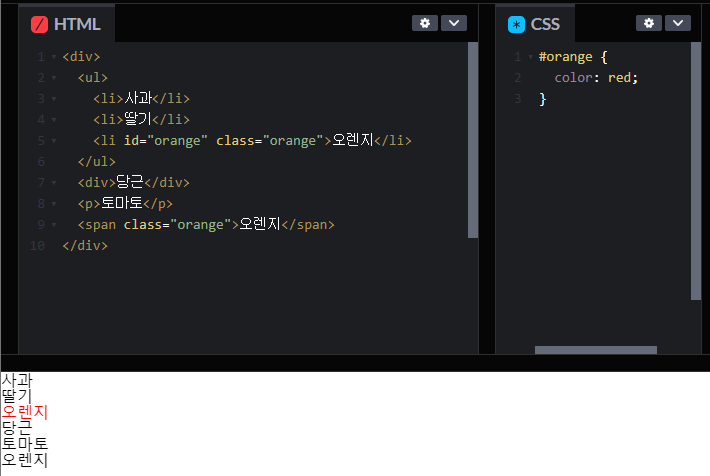Collapse fold arrow on HTML line 8
This screenshot has height=476, width=710.
(x=54, y=204)
